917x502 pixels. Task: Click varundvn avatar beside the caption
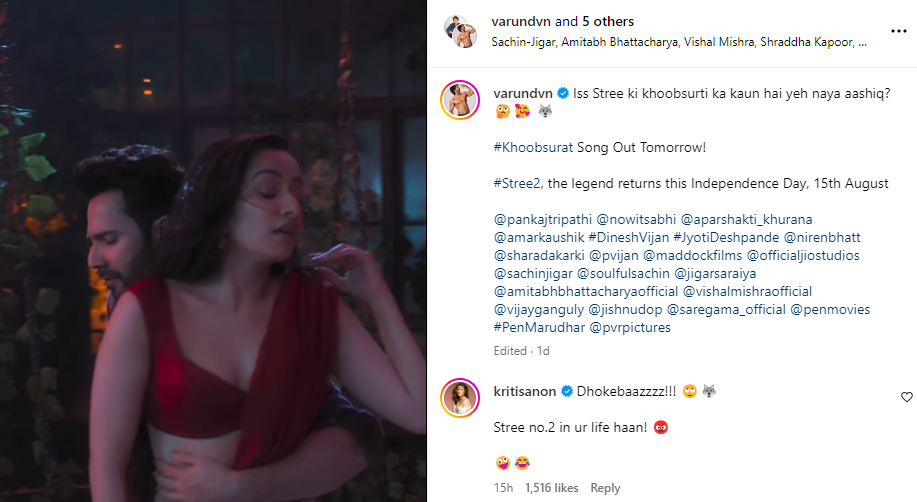point(460,99)
